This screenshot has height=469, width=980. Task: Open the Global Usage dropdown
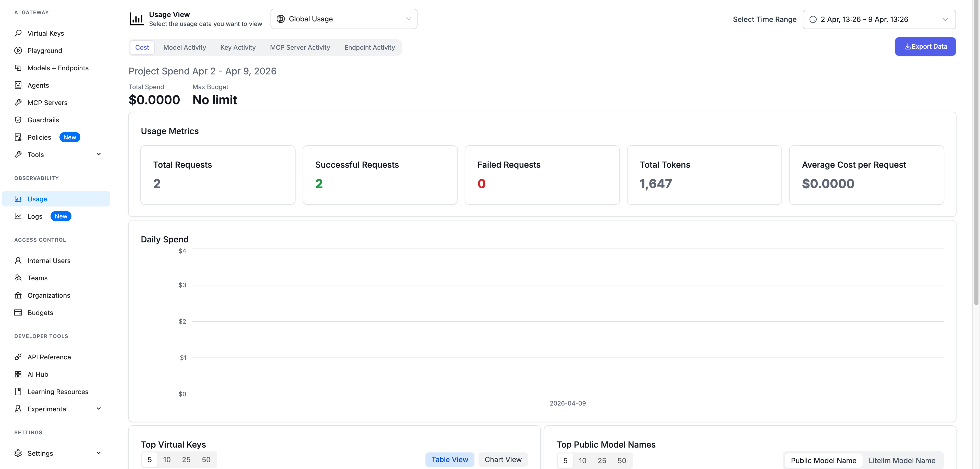344,19
